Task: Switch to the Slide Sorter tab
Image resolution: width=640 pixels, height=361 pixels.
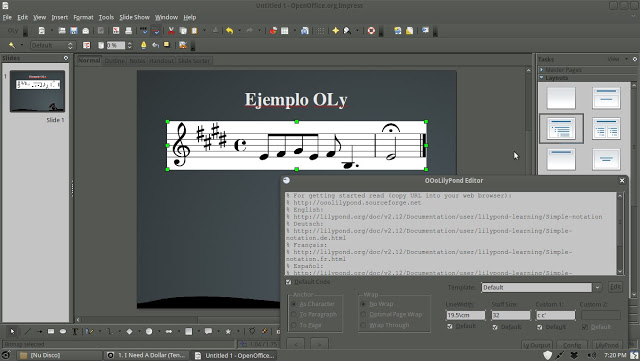Action: [x=194, y=61]
